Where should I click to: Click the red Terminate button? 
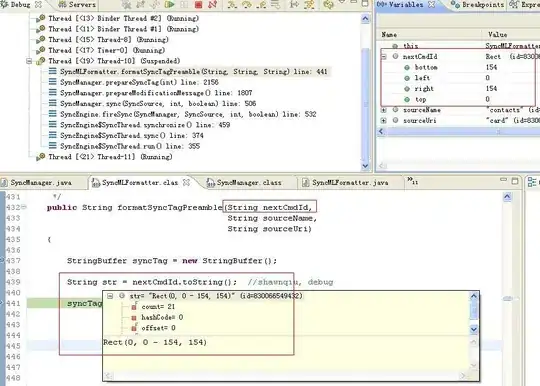(x=198, y=4)
